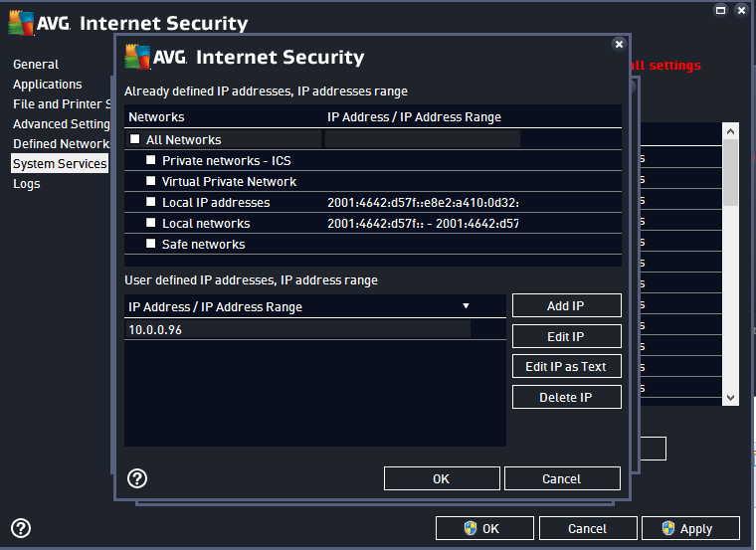Open Logs in the sidebar
The width and height of the screenshot is (756, 550).
[x=27, y=184]
